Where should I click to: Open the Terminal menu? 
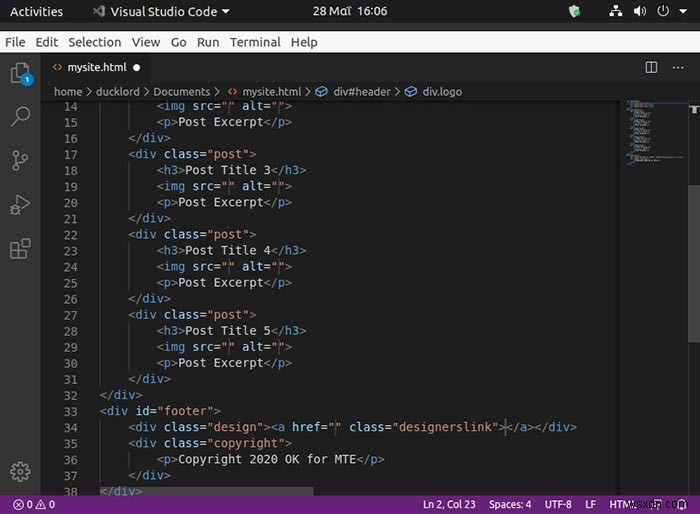coord(255,42)
